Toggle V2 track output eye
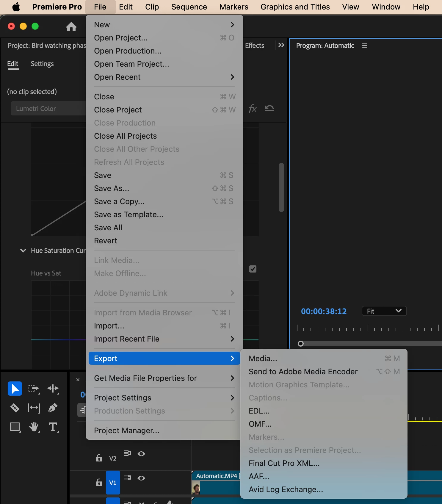This screenshot has height=504, width=442. pyautogui.click(x=141, y=453)
